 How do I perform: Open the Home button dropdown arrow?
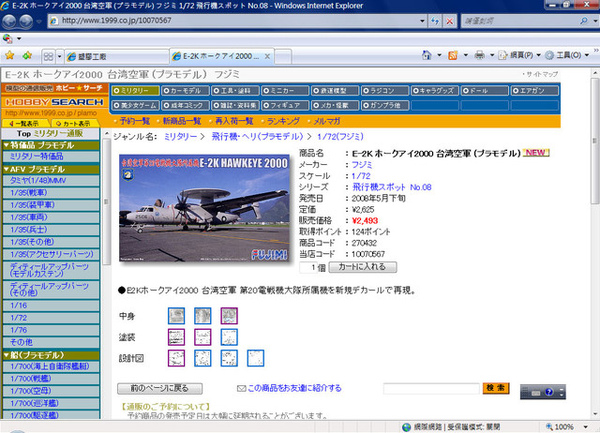tap(439, 55)
